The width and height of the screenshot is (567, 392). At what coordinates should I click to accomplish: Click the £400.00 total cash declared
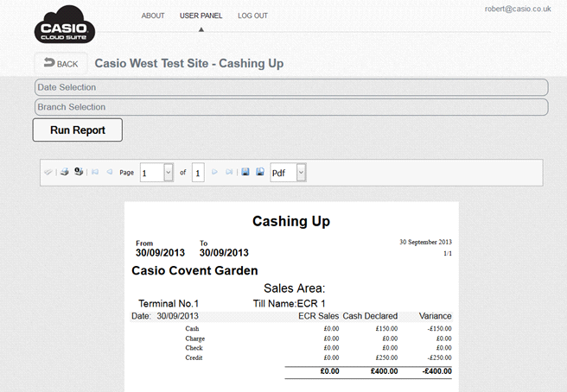click(384, 371)
